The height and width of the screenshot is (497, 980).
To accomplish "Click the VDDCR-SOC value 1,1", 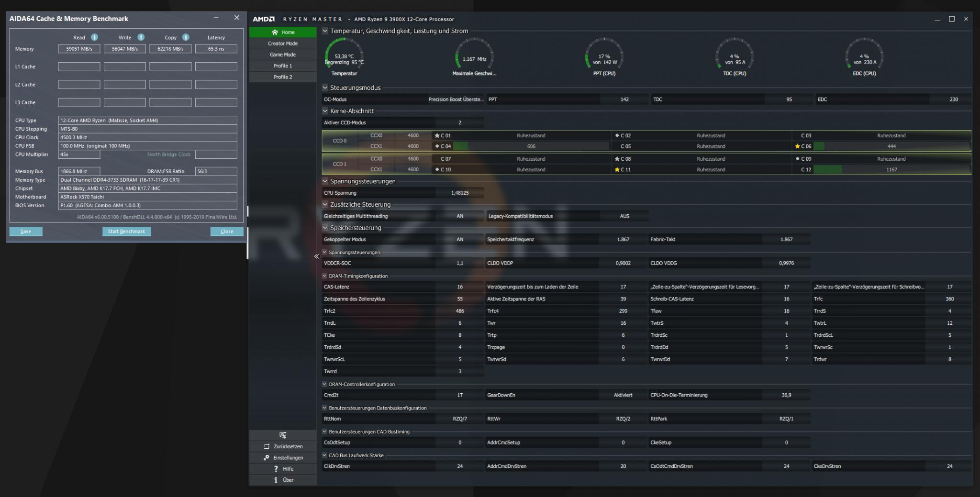I will 460,263.
